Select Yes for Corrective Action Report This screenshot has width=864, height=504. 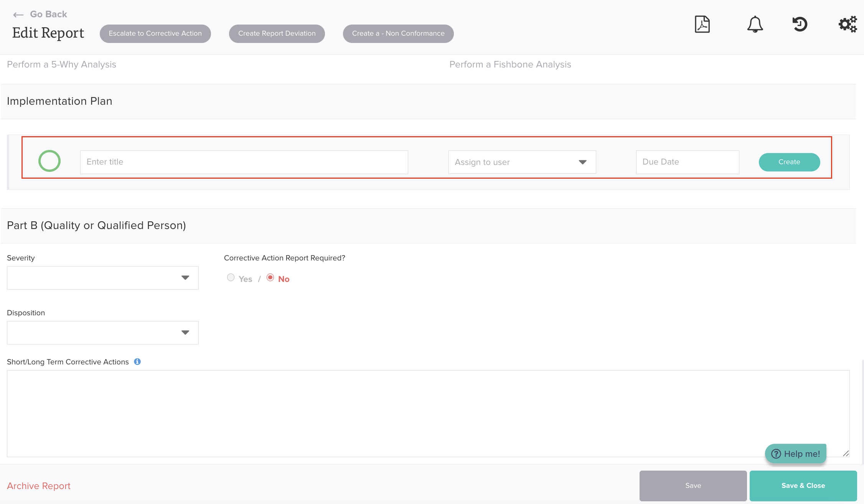coord(231,277)
